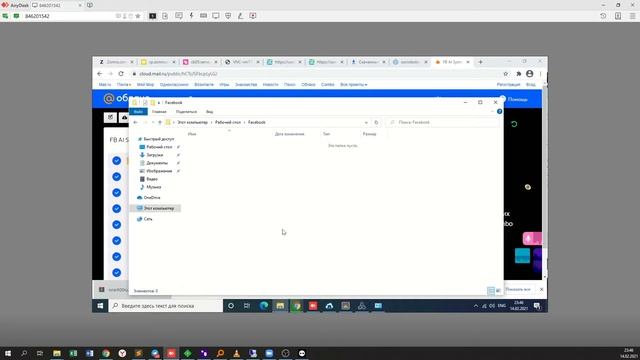Open a new Chrome tab with plus button
The width and height of the screenshot is (640, 360).
(480, 62)
